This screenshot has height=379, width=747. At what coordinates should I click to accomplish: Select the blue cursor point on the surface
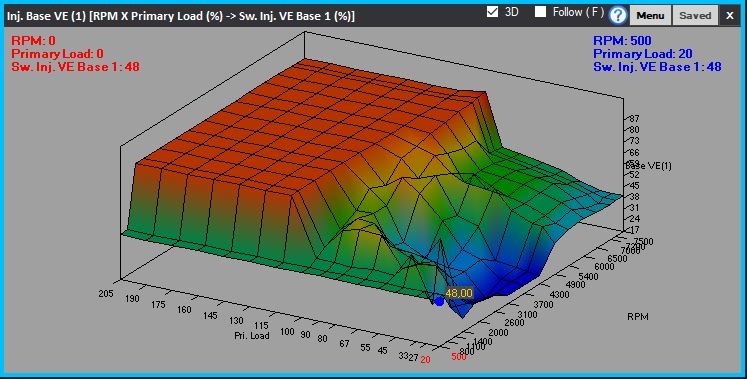[x=439, y=301]
